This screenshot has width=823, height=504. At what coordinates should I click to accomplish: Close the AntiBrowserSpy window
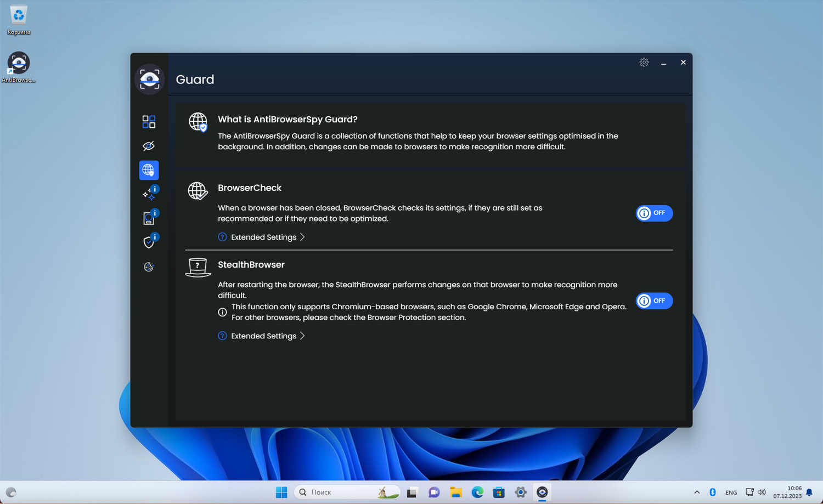pyautogui.click(x=683, y=63)
